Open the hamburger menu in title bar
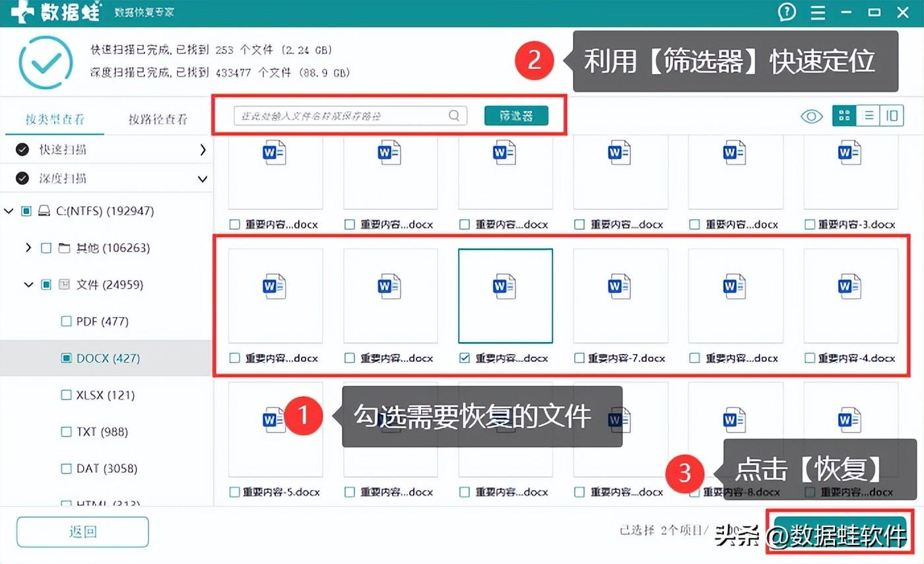This screenshot has width=924, height=564. click(818, 13)
